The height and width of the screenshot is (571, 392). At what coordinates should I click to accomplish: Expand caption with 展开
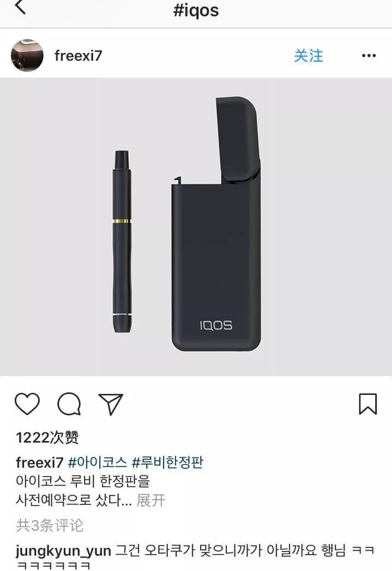click(151, 501)
